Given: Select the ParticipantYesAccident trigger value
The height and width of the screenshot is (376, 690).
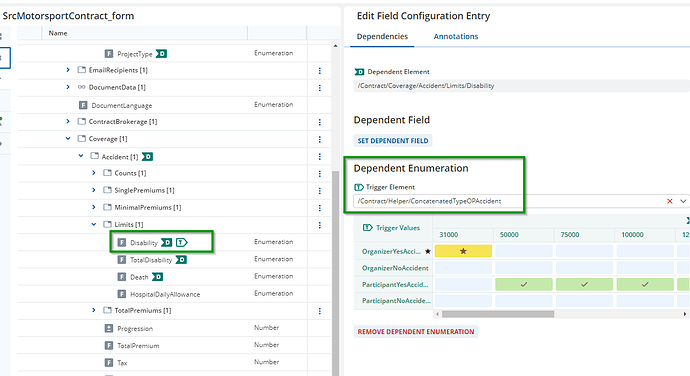Looking at the screenshot, I should [395, 284].
